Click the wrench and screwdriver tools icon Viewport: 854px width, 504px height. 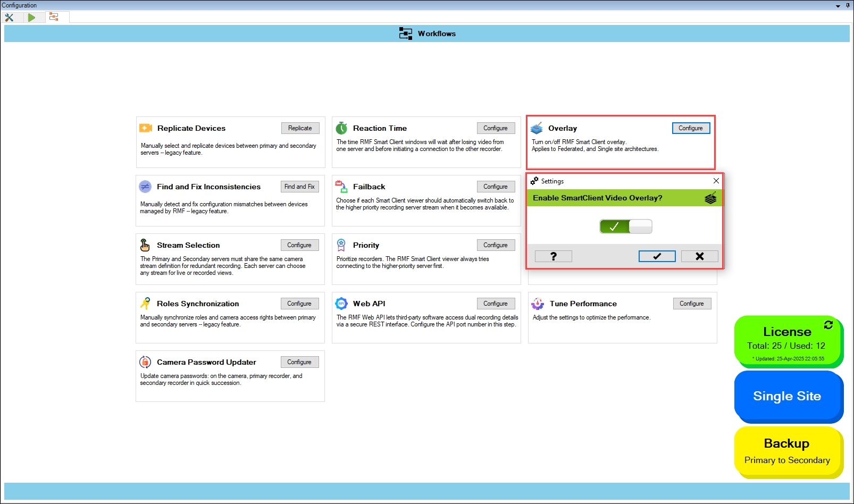tap(9, 17)
